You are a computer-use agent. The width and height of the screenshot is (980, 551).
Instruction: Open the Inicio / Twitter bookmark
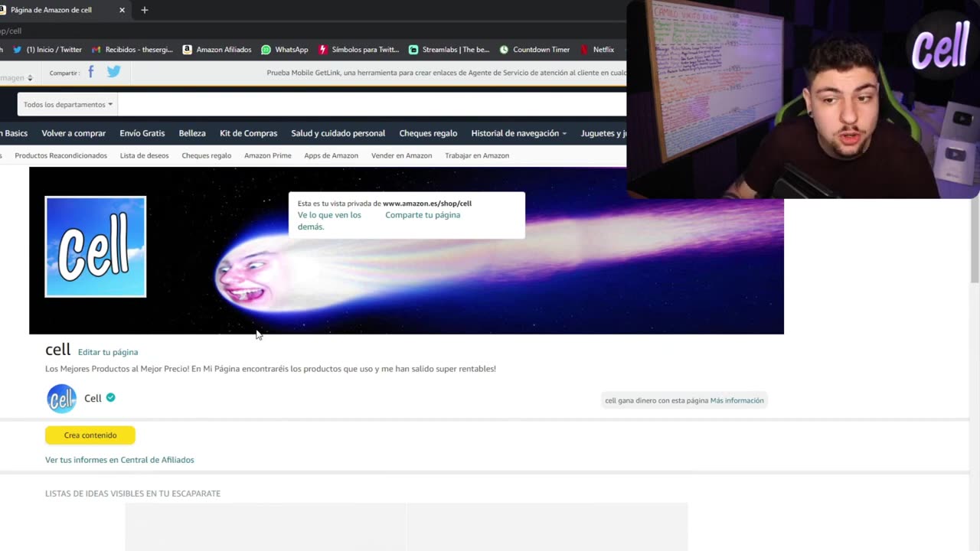coord(47,50)
